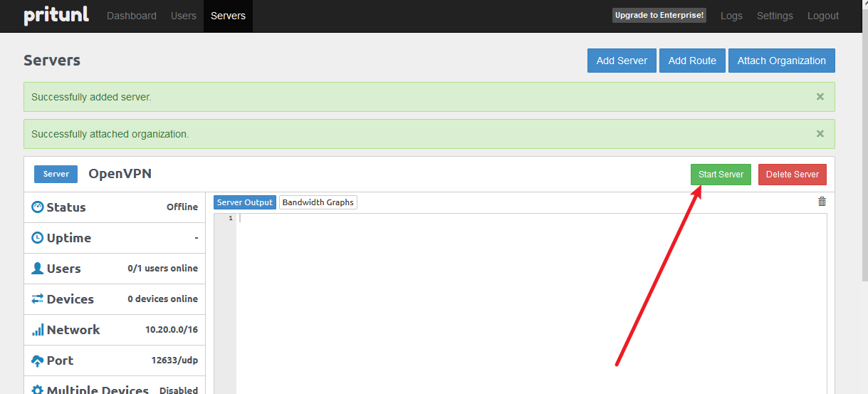
Task: Click the blue Server label badge
Action: (56, 174)
